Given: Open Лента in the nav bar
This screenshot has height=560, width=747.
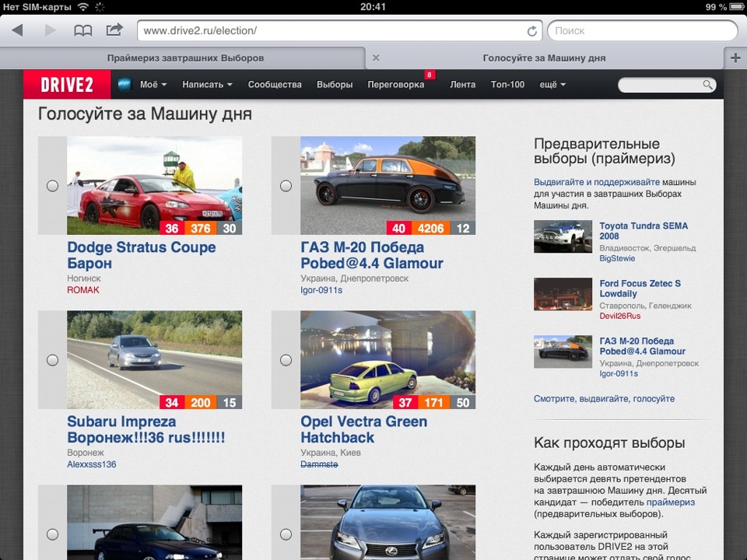Looking at the screenshot, I should coord(462,85).
